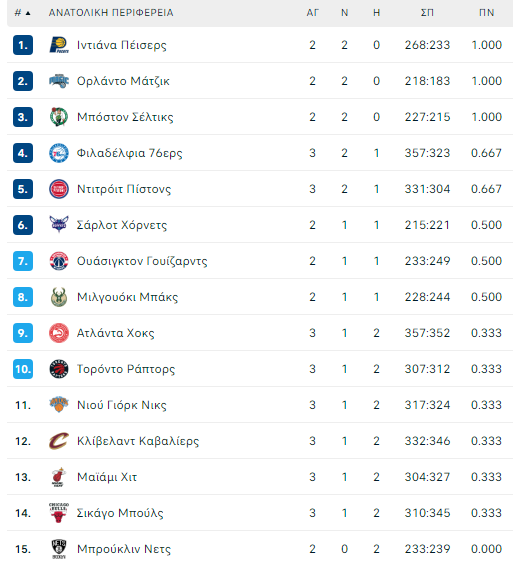The width and height of the screenshot is (513, 566).
Task: Sort standings by ΣΠ column header
Action: (427, 13)
